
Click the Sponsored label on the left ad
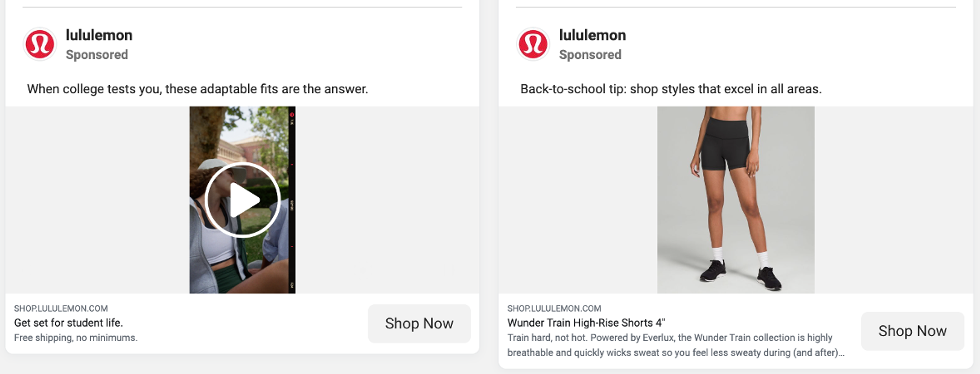[x=97, y=54]
